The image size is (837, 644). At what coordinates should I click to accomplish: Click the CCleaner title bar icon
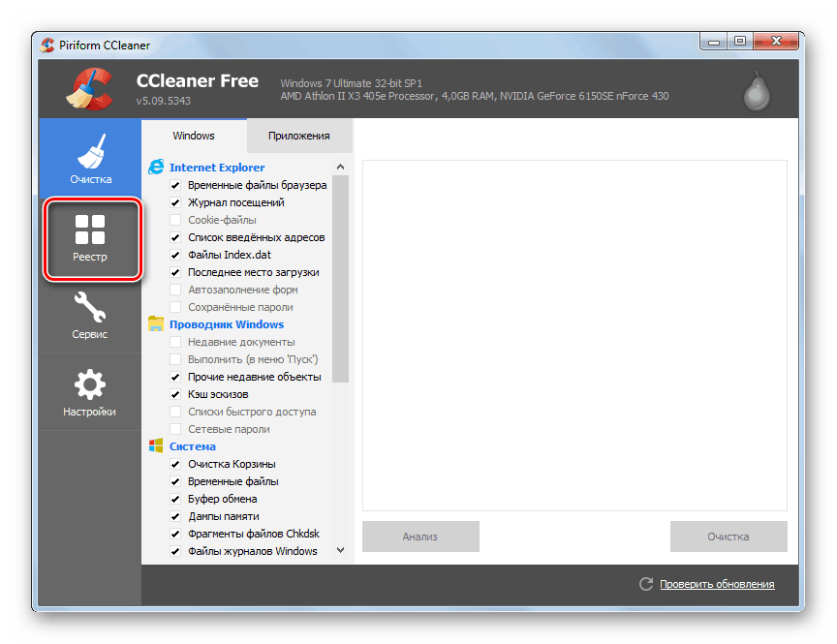47,45
